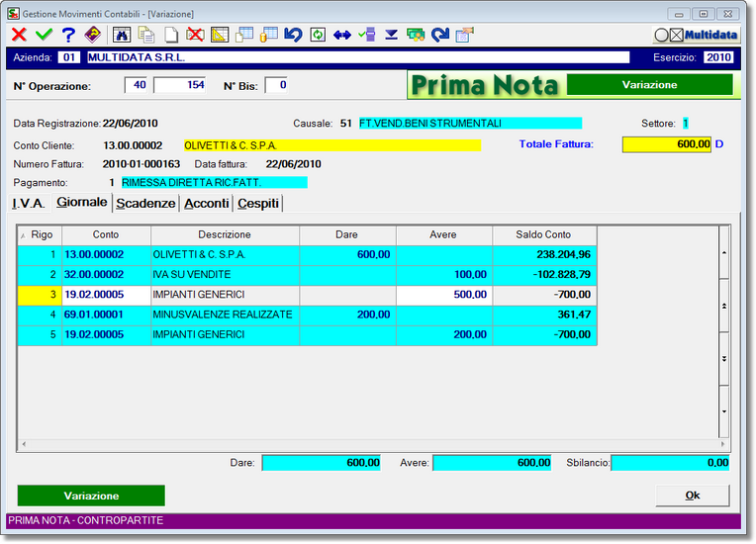
Task: Click the yellow row 3 number cell
Action: (x=40, y=295)
